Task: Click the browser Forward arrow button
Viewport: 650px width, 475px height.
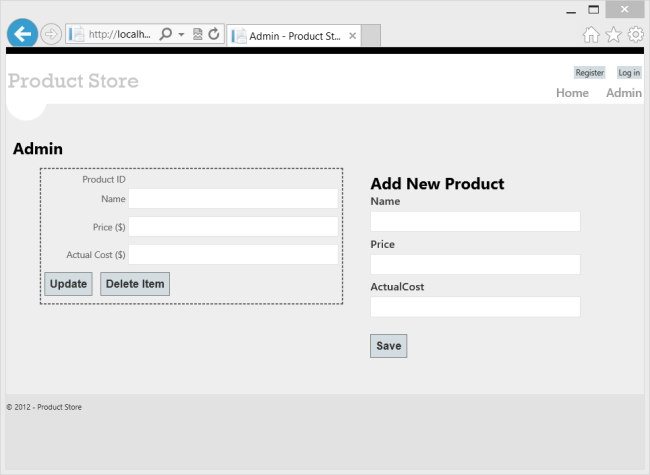Action: [51, 34]
